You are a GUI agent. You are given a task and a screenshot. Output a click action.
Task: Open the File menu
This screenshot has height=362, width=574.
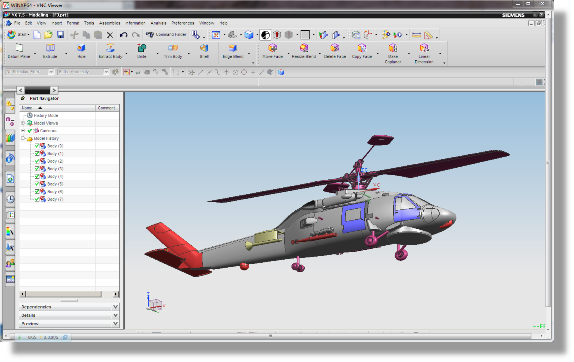pyautogui.click(x=17, y=23)
